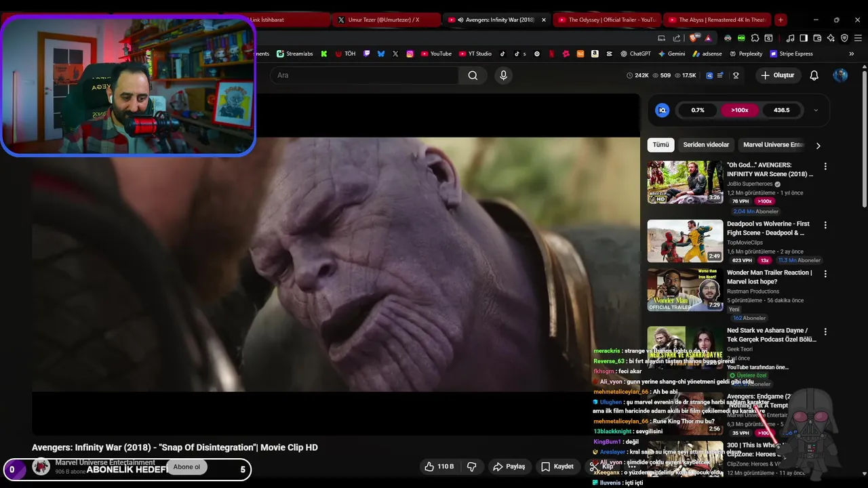
Task: Show hidden bookmarks overflow chevron
Action: click(852, 54)
